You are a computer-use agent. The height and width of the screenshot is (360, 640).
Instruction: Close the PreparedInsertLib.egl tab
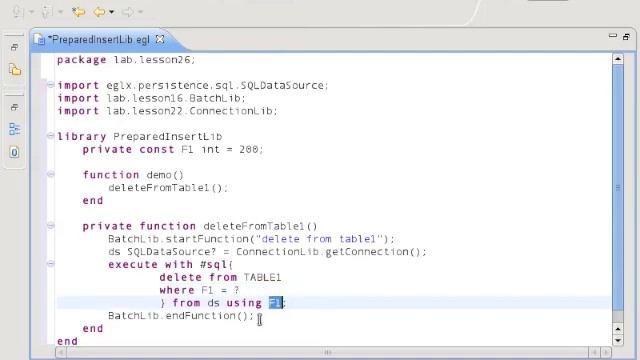[x=160, y=39]
